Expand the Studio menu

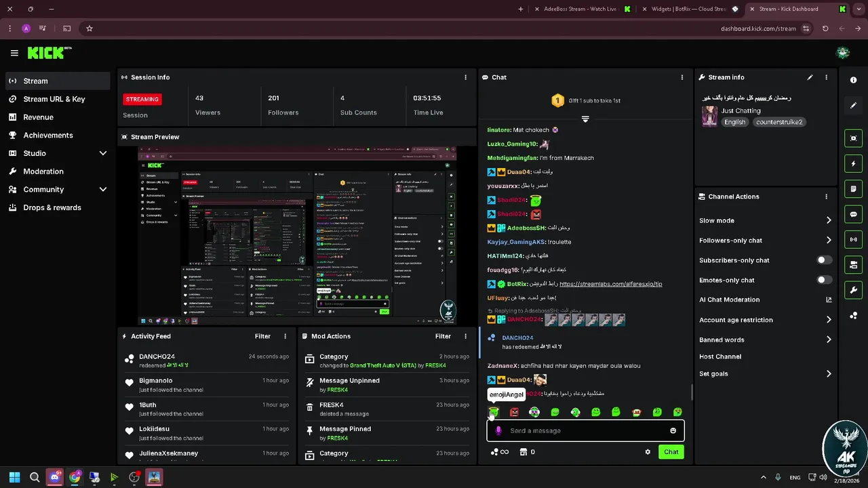pos(58,153)
